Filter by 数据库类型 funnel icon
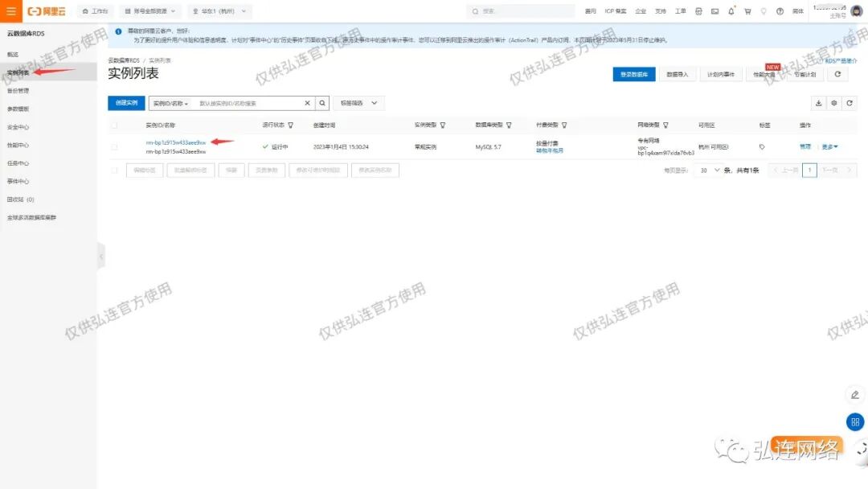This screenshot has height=489, width=868. coord(509,125)
